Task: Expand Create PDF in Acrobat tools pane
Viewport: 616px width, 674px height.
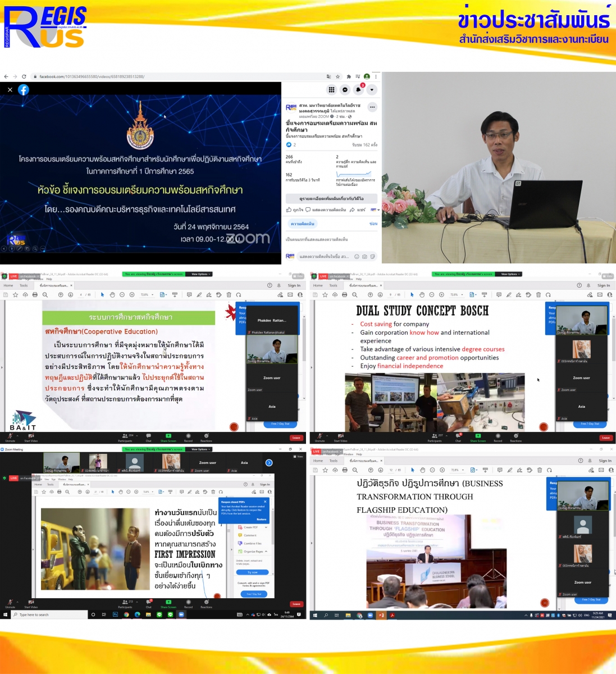Action: (x=266, y=527)
